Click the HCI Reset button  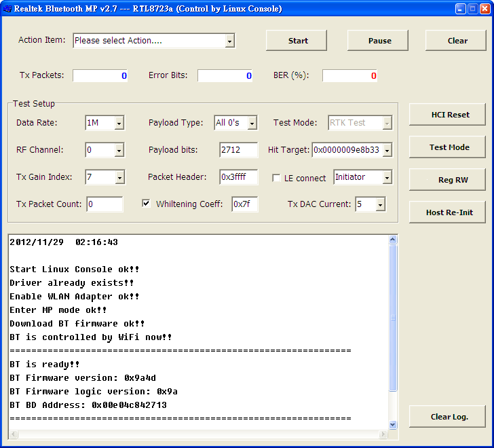coord(447,114)
